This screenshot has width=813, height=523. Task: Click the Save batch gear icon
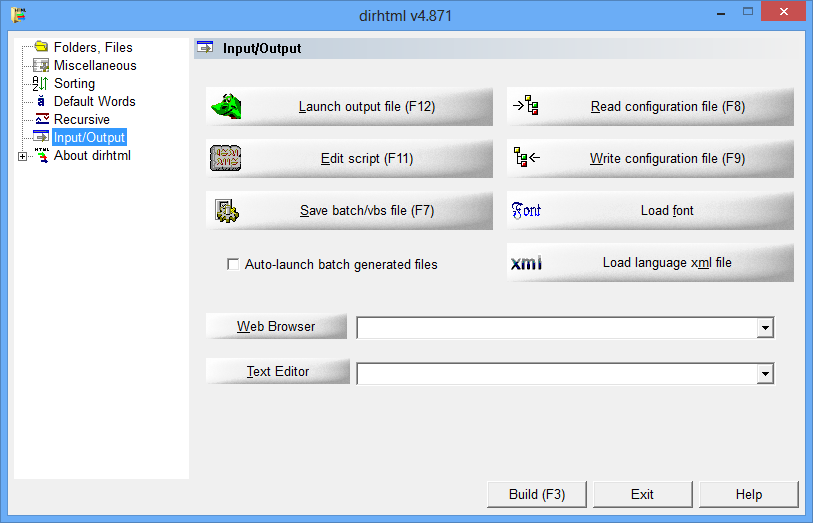pyautogui.click(x=227, y=210)
